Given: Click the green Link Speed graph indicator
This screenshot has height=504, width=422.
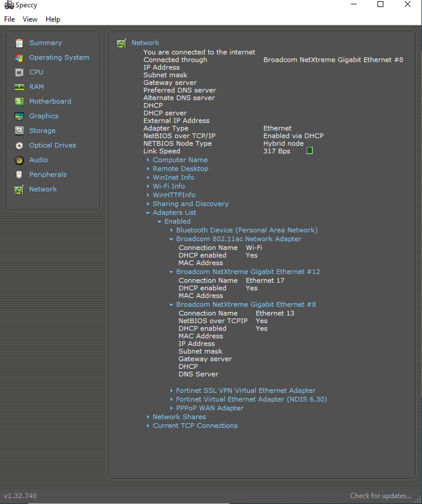Looking at the screenshot, I should point(309,151).
